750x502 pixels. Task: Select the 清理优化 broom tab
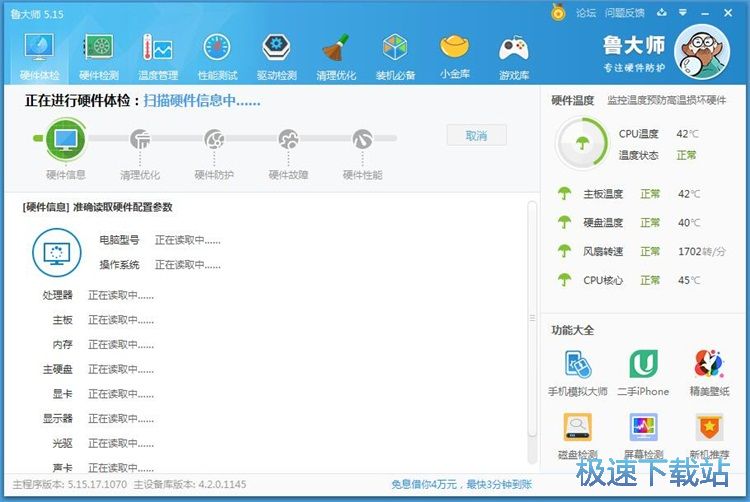point(336,56)
